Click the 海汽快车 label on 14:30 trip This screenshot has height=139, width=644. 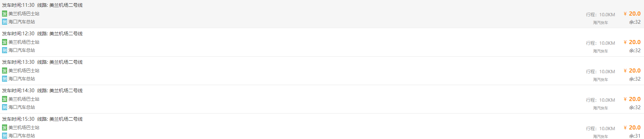[600, 108]
